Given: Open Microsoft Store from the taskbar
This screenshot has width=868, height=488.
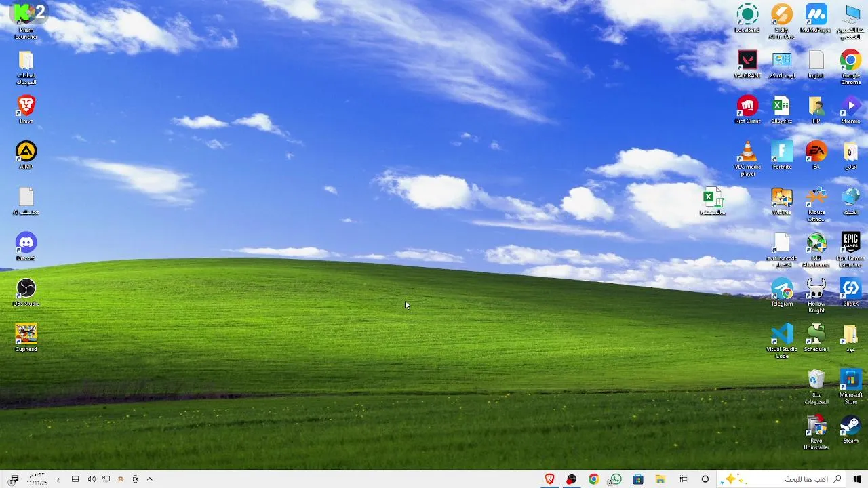Looking at the screenshot, I should click(x=638, y=479).
